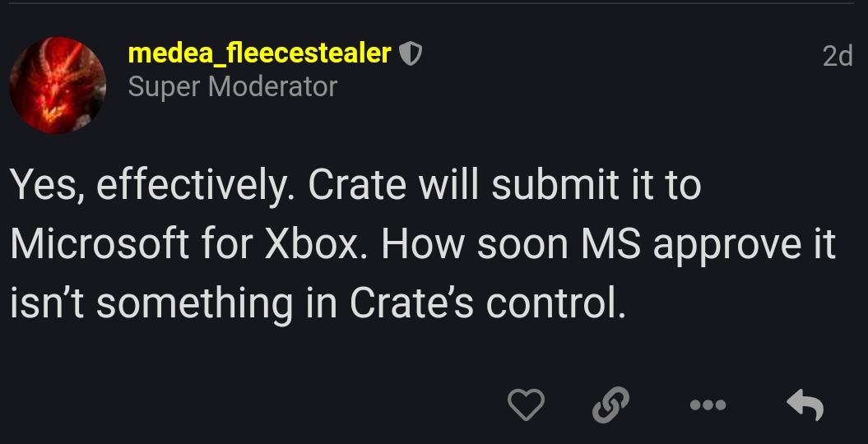Copy the post link via chain icon
Viewport: 868px width, 444px height.
click(610, 405)
